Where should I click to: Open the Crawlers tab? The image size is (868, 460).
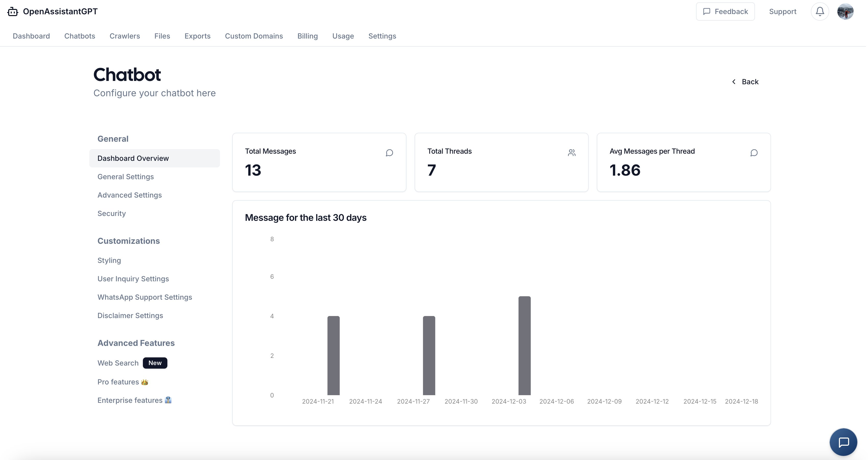click(125, 36)
